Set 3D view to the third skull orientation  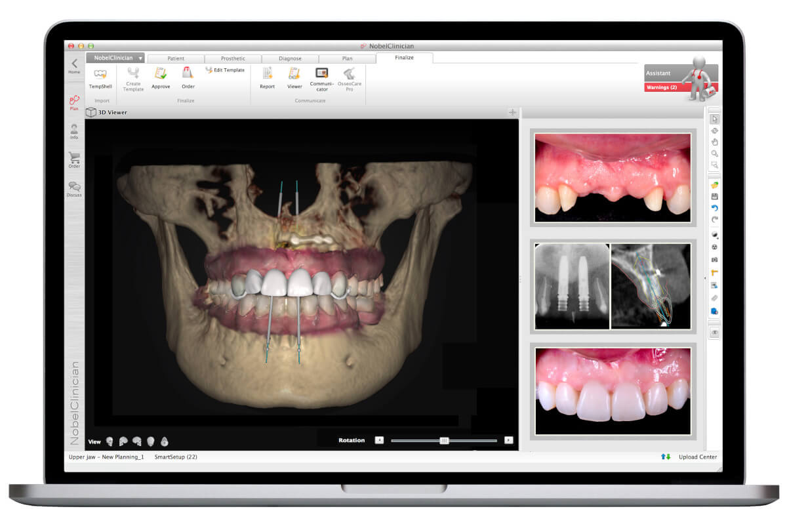click(x=136, y=441)
